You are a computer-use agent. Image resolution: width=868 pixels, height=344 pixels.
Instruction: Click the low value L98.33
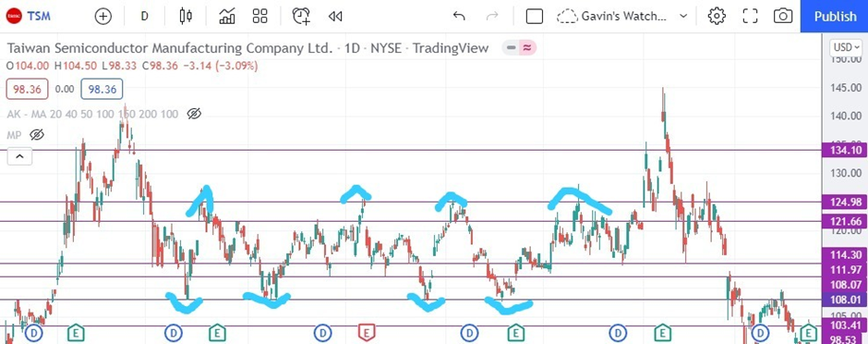tap(120, 66)
